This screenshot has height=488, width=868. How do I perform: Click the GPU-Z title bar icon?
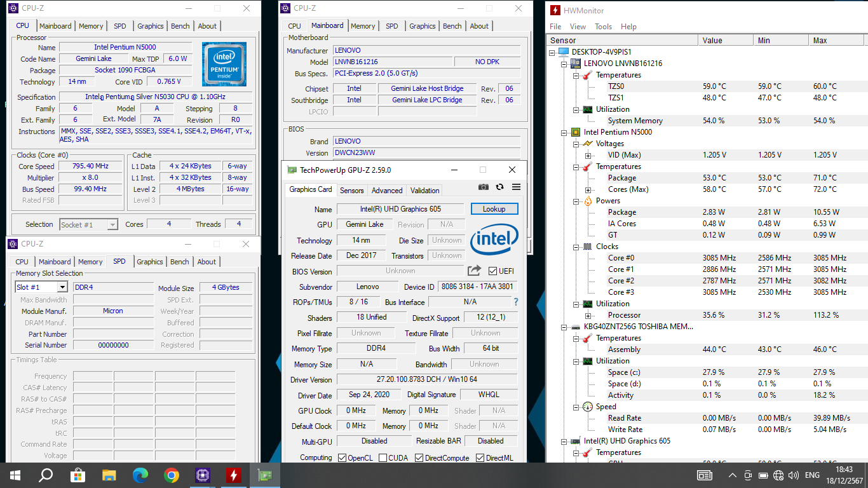click(292, 170)
